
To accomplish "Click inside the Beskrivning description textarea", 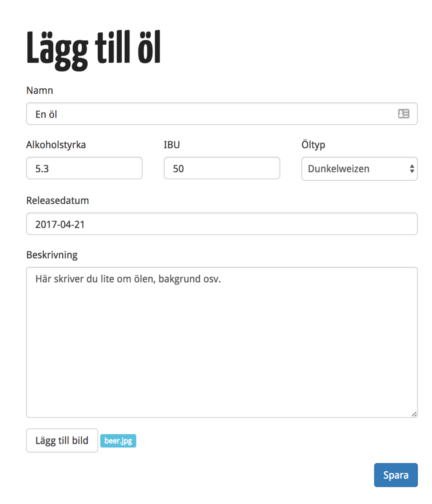I will 222,342.
